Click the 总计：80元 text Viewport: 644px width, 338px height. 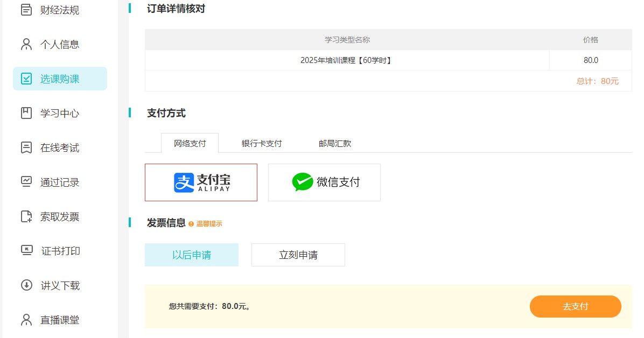[598, 81]
